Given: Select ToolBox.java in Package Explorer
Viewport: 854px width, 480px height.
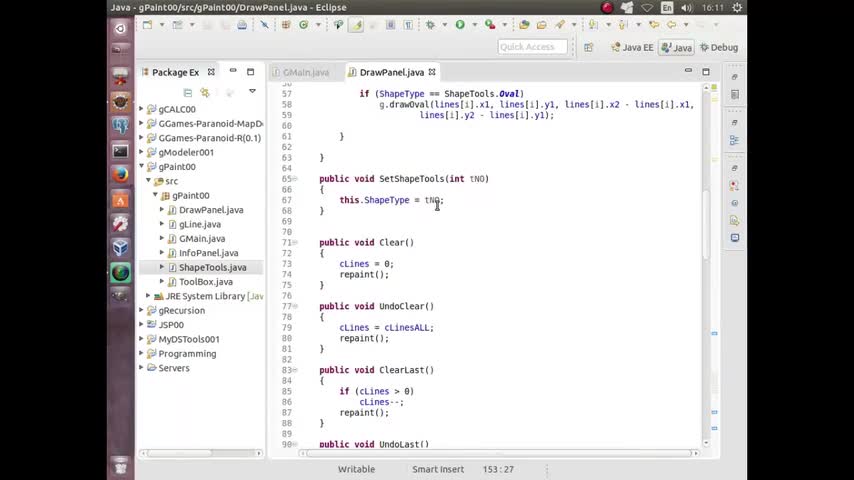Looking at the screenshot, I should coord(205,282).
